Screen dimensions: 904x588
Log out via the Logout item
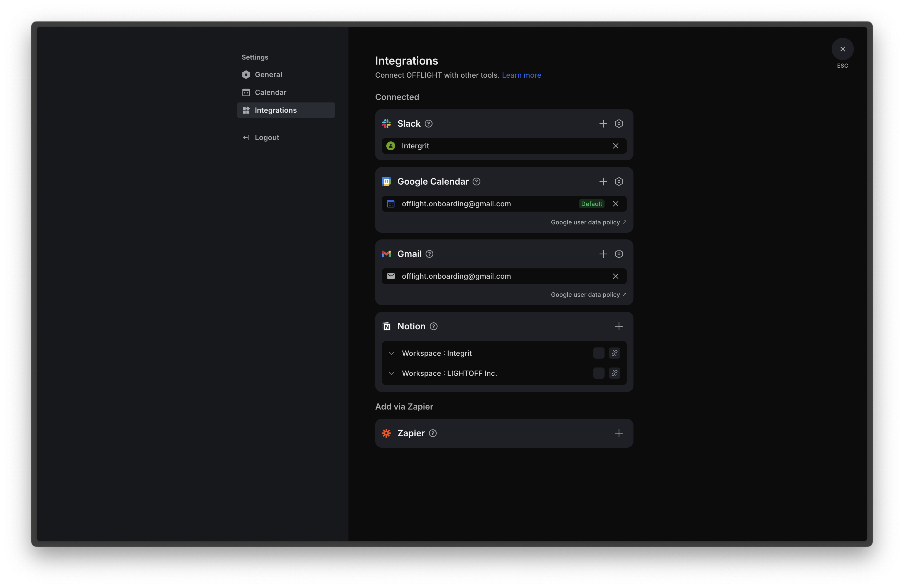267,138
